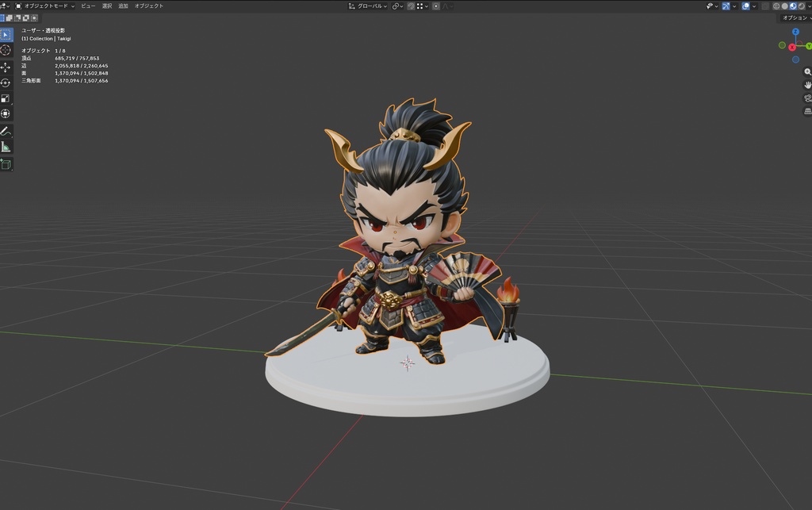812x510 pixels.
Task: Open the pivot point dropdown
Action: pos(398,6)
